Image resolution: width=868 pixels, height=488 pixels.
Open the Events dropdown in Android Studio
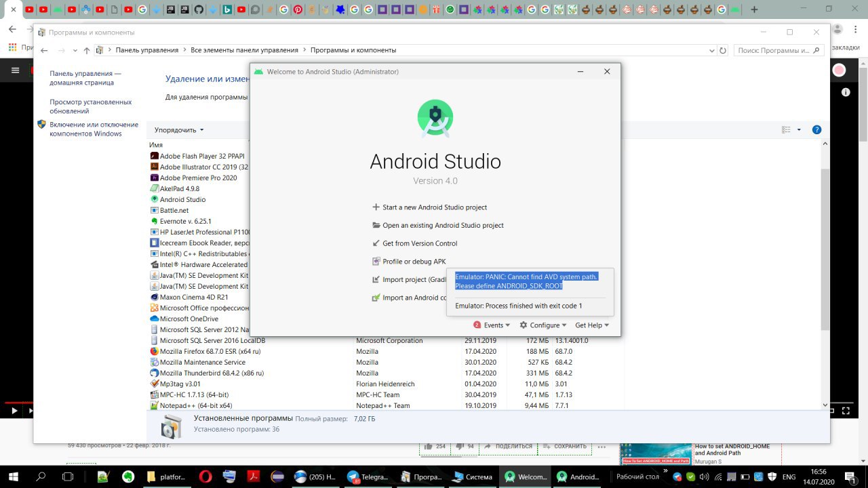tap(496, 325)
